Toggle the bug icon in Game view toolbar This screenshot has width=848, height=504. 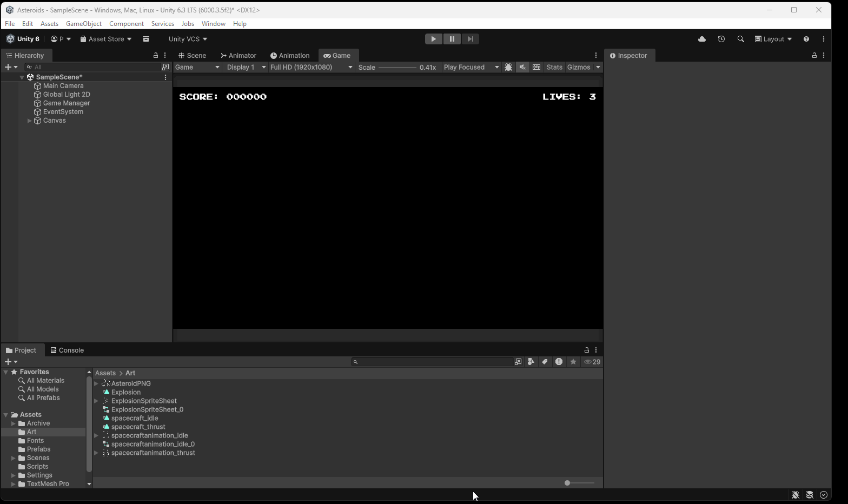click(508, 67)
